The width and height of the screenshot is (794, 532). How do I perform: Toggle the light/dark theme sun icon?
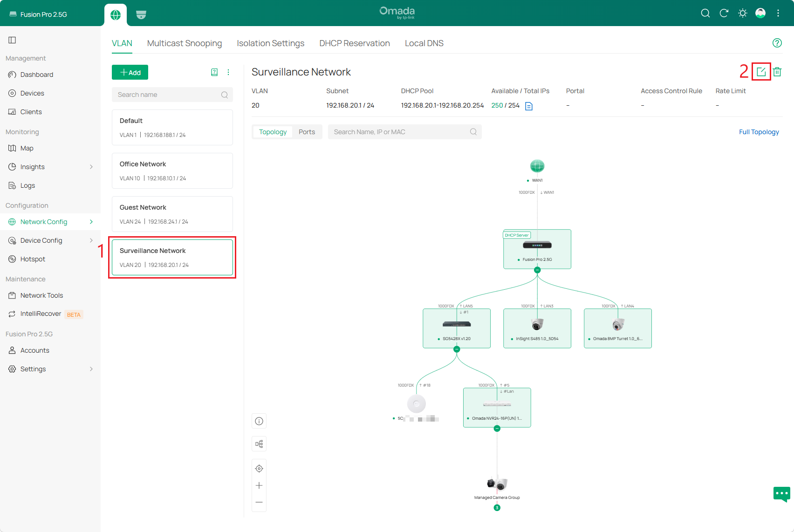743,13
